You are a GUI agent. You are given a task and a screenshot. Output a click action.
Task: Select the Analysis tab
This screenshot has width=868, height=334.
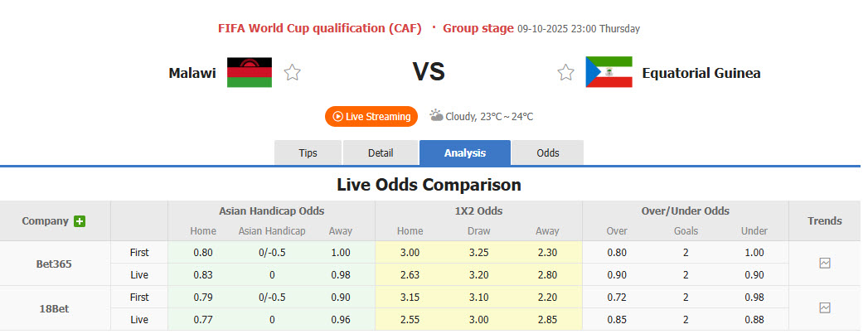click(465, 153)
